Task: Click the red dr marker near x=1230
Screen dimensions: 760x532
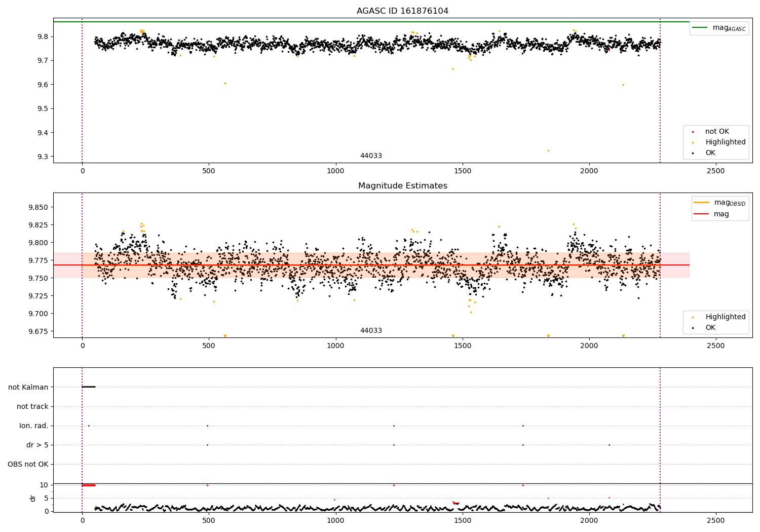Action: (394, 485)
